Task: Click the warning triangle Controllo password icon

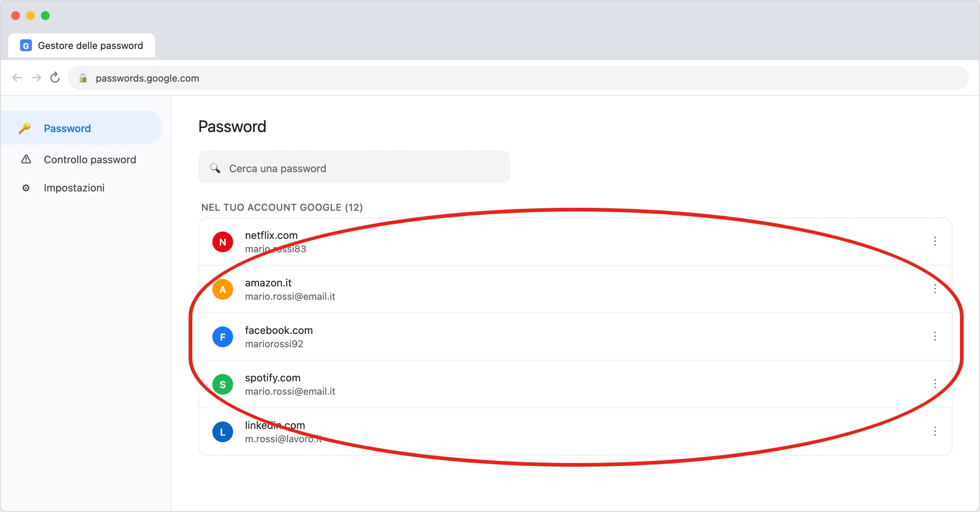Action: coord(26,159)
